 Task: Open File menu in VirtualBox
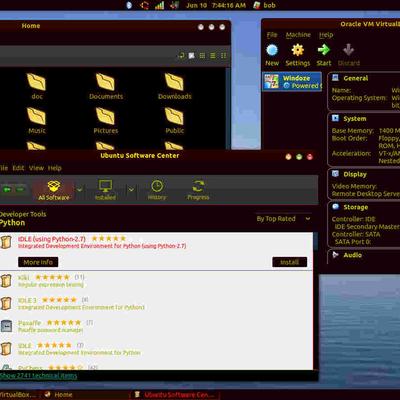[272, 35]
